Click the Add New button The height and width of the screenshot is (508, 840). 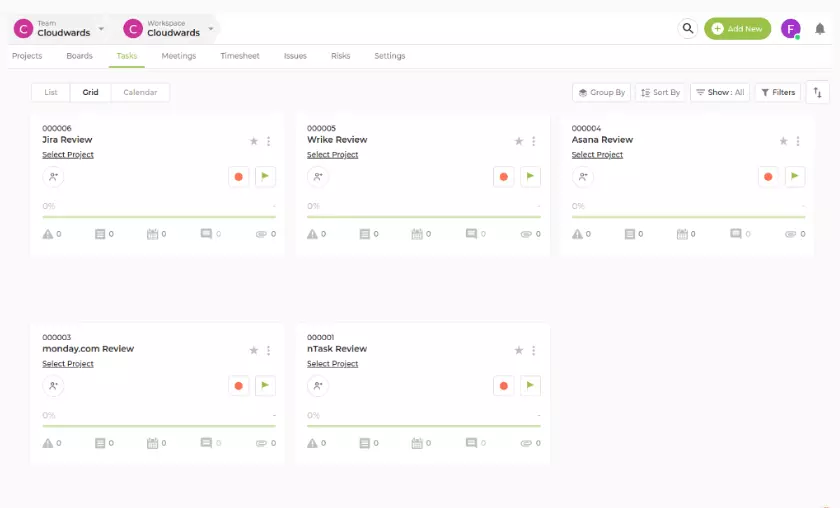(x=738, y=29)
